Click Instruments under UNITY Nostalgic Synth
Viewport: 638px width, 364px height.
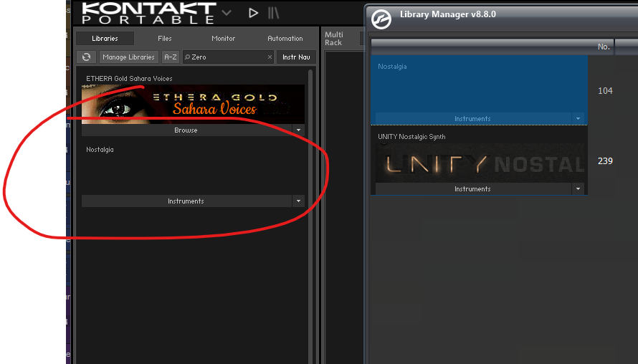[473, 188]
